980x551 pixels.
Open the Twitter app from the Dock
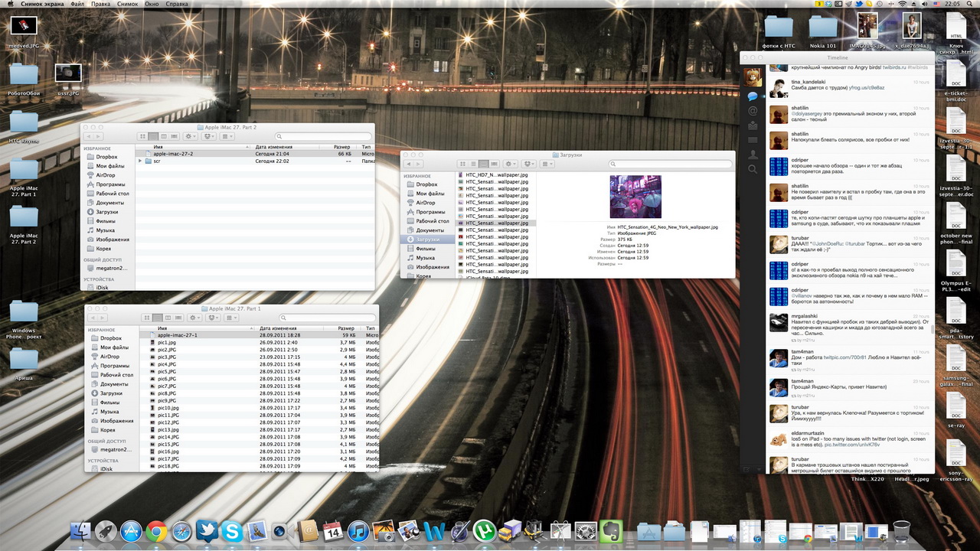click(x=207, y=531)
